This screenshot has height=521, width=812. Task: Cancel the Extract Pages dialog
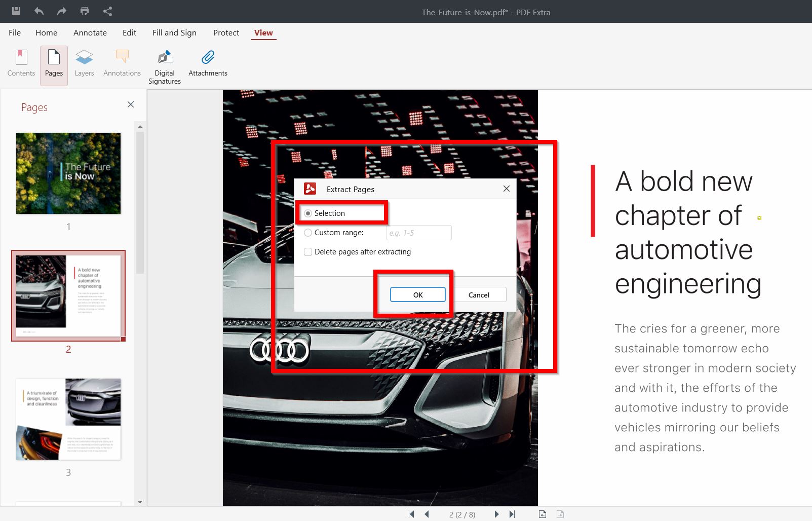[x=479, y=294]
